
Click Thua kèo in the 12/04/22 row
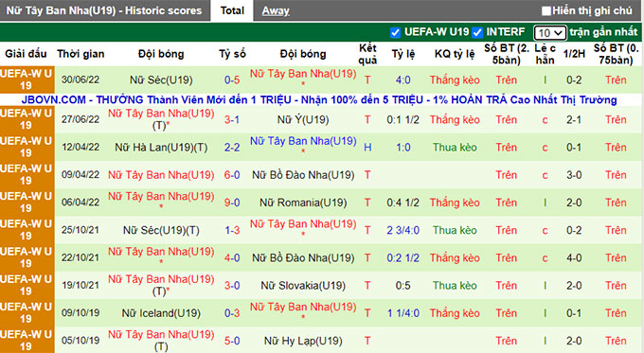[x=455, y=148]
